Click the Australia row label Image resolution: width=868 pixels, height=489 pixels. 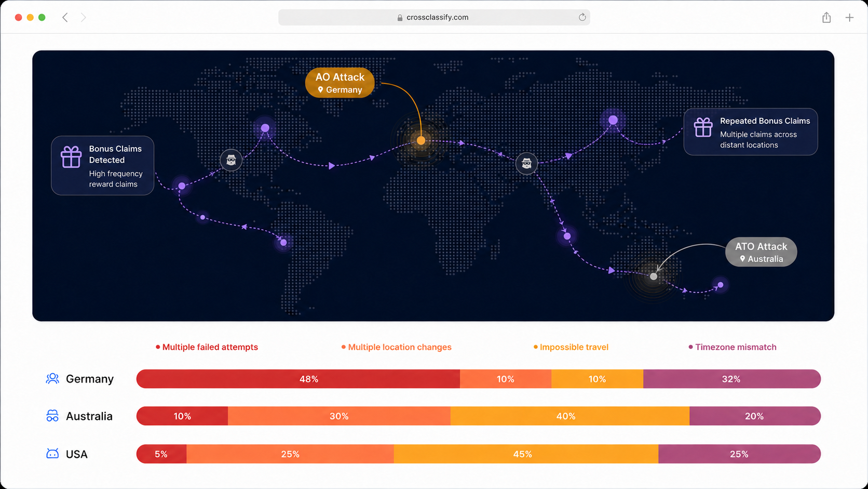click(89, 416)
